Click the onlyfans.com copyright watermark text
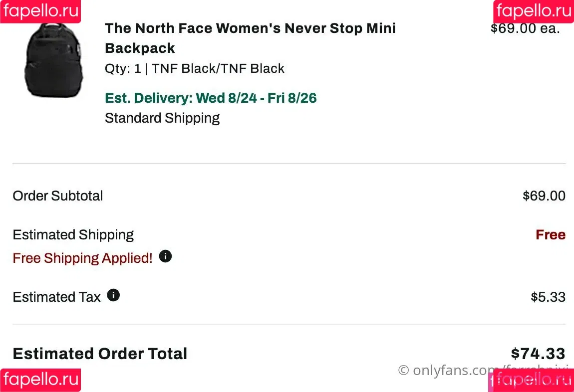This screenshot has height=392, width=574. click(483, 370)
